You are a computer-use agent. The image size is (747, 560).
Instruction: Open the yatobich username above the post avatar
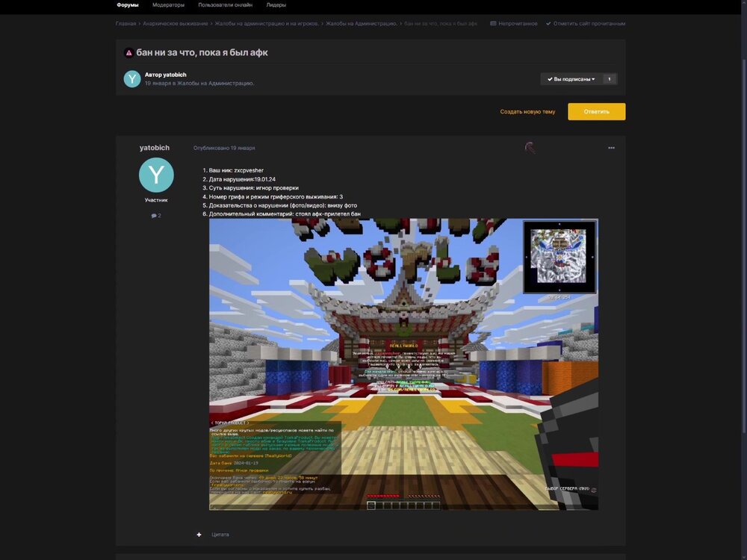pyautogui.click(x=155, y=148)
